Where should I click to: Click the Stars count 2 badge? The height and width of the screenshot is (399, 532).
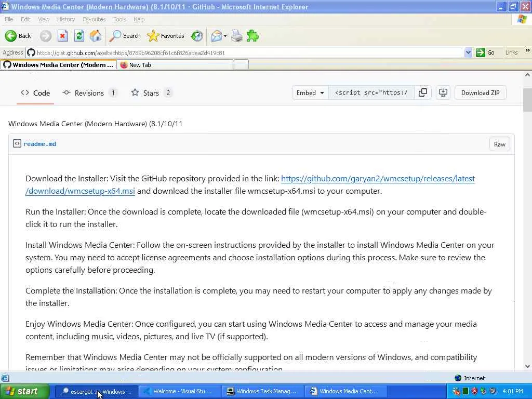click(168, 92)
